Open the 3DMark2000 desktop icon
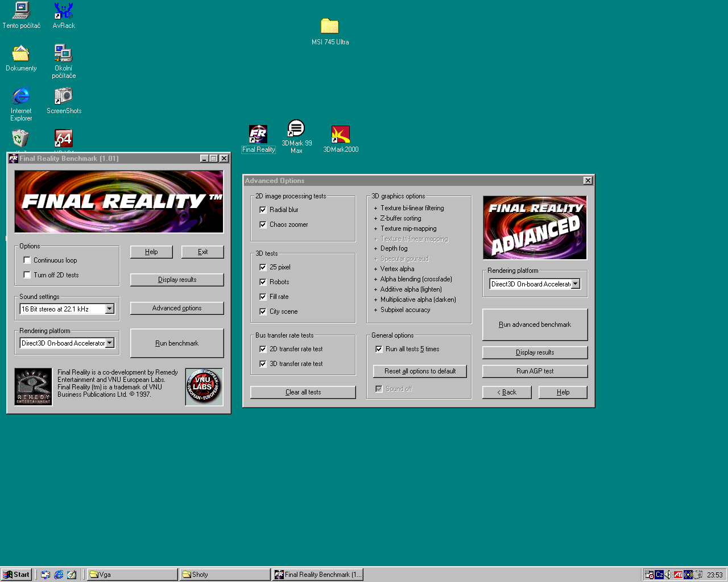Viewport: 728px width, 582px height. [341, 135]
